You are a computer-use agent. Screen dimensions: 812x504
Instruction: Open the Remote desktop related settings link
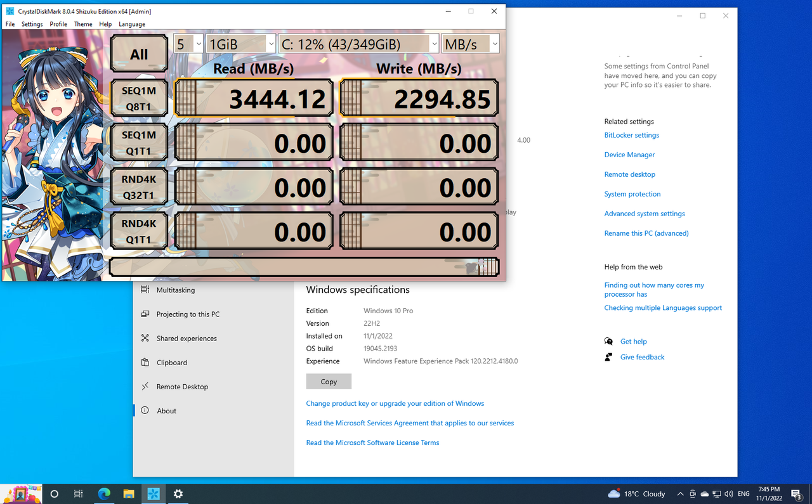point(630,174)
